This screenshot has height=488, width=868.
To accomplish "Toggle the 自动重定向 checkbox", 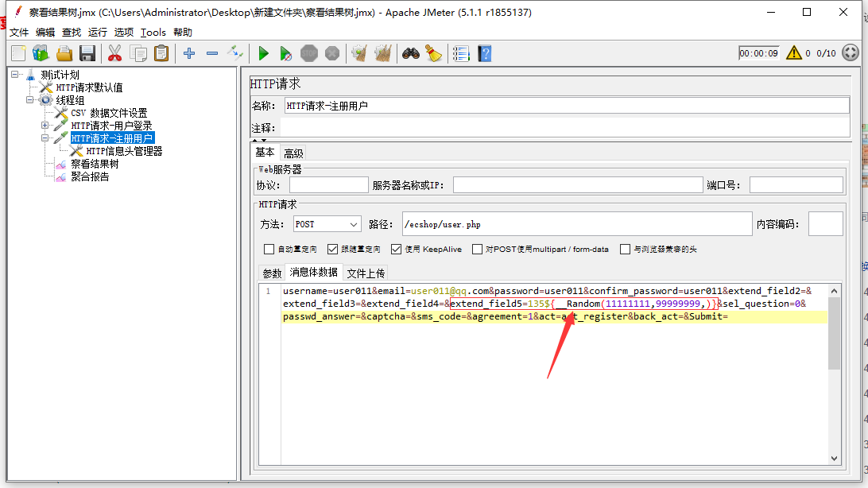I will (269, 250).
